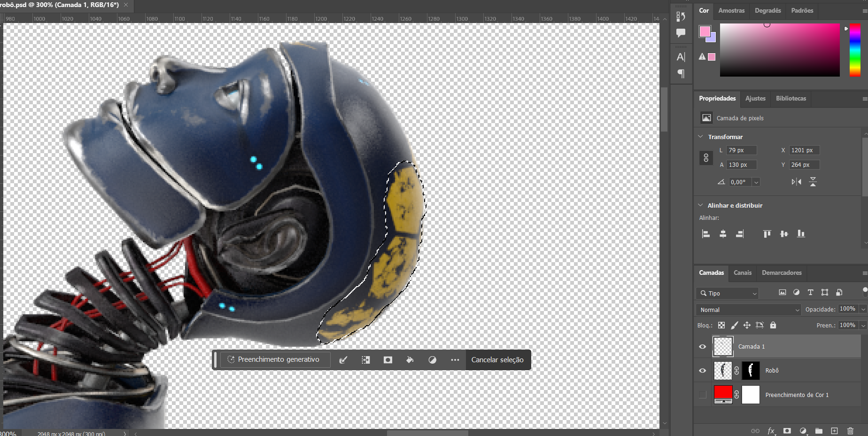The image size is (868, 436).
Task: Align left edges
Action: (705, 234)
